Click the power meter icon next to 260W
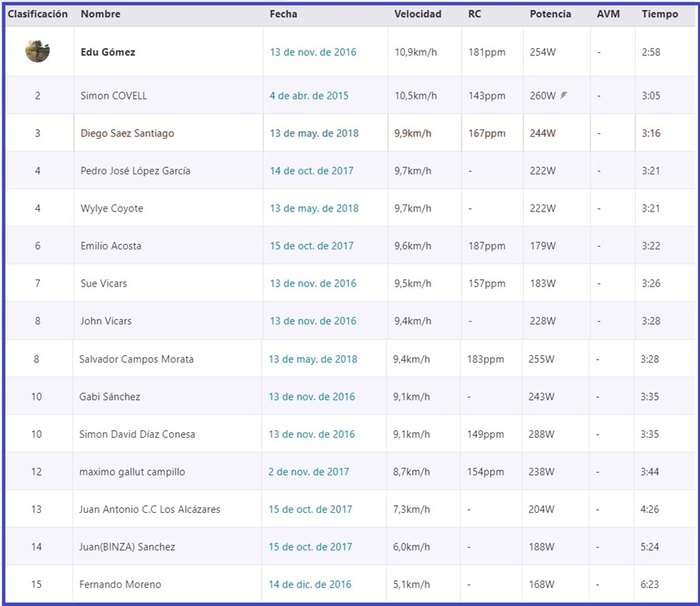Screen dimensions: 700x606 point(563,95)
